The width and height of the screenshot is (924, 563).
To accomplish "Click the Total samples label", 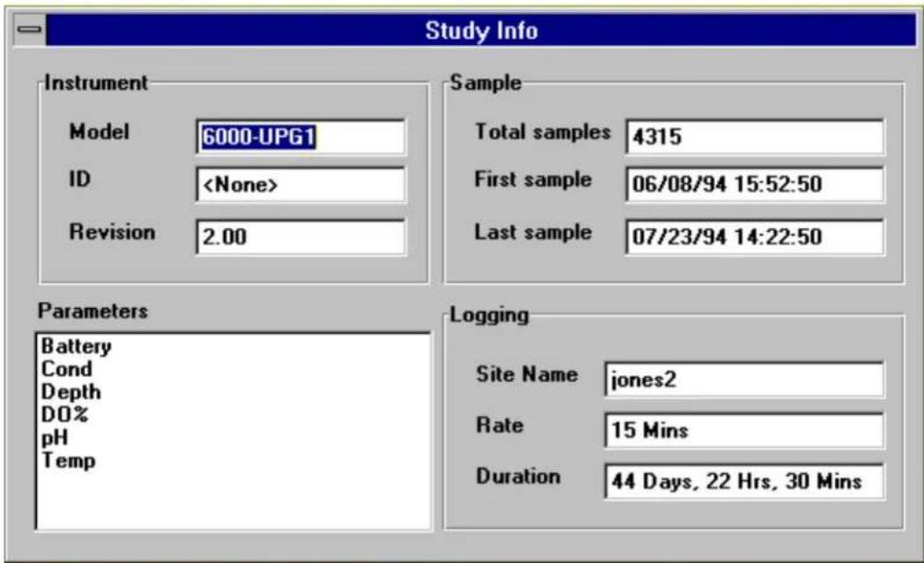I will (543, 132).
